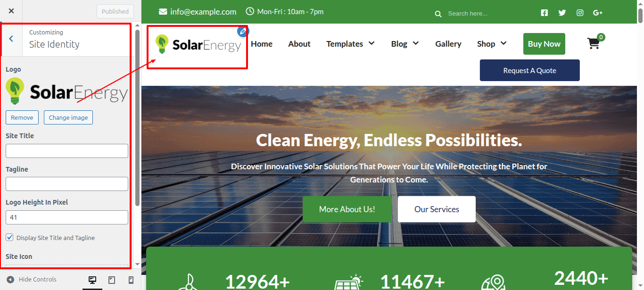Open the shopping cart icon
Screen dimensions: 644x290
(593, 44)
